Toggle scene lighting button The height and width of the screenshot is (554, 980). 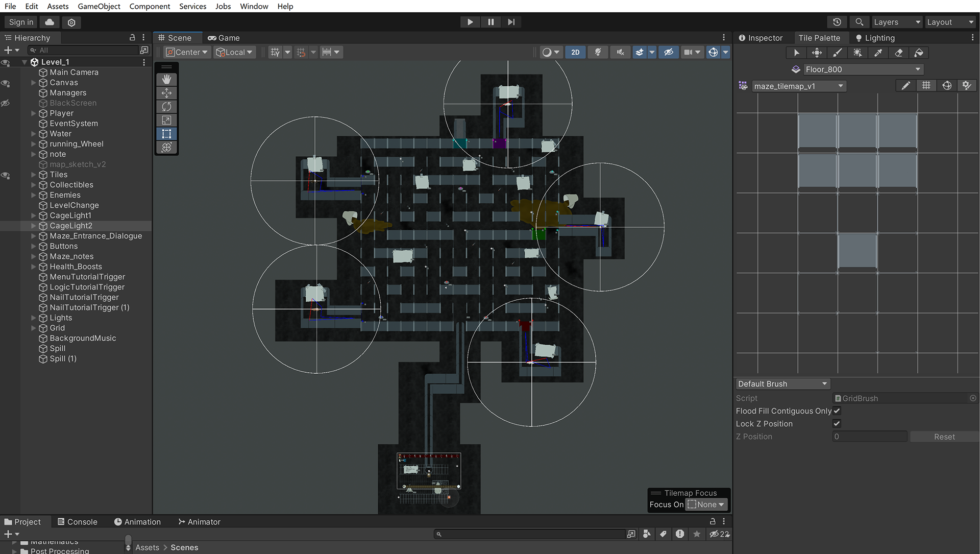[x=598, y=52]
